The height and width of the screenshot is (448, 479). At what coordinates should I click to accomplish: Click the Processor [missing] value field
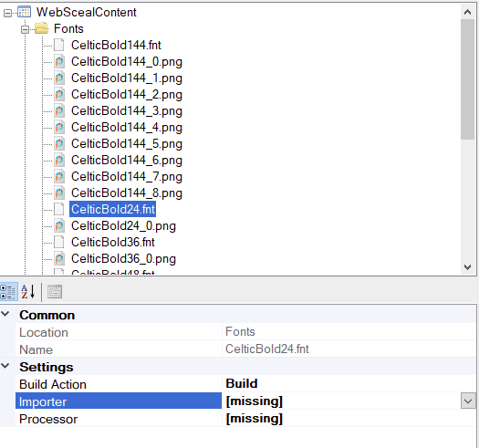click(x=349, y=419)
